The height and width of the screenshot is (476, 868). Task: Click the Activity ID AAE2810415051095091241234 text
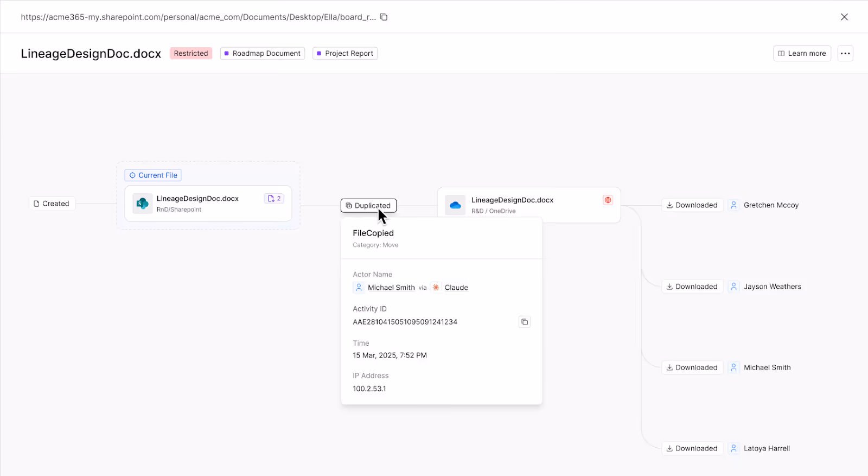[405, 322]
